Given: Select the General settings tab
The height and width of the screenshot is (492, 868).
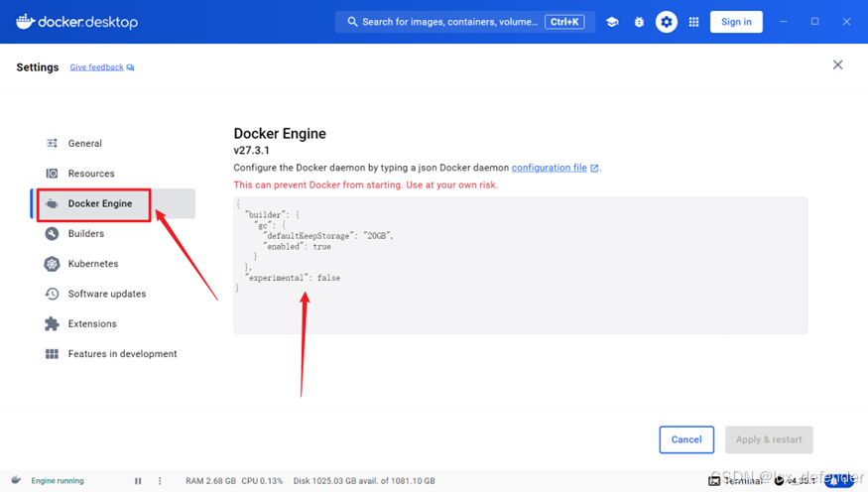Looking at the screenshot, I should coord(113,144).
